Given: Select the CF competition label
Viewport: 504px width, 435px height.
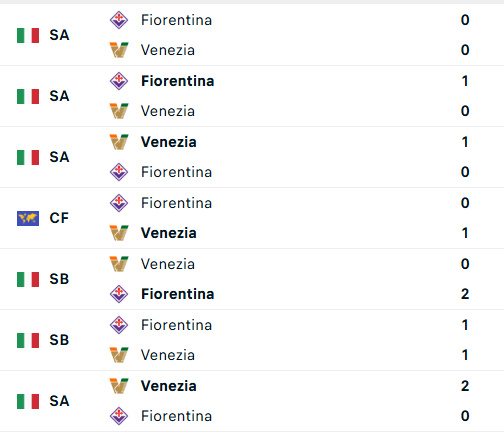Looking at the screenshot, I should (59, 218).
